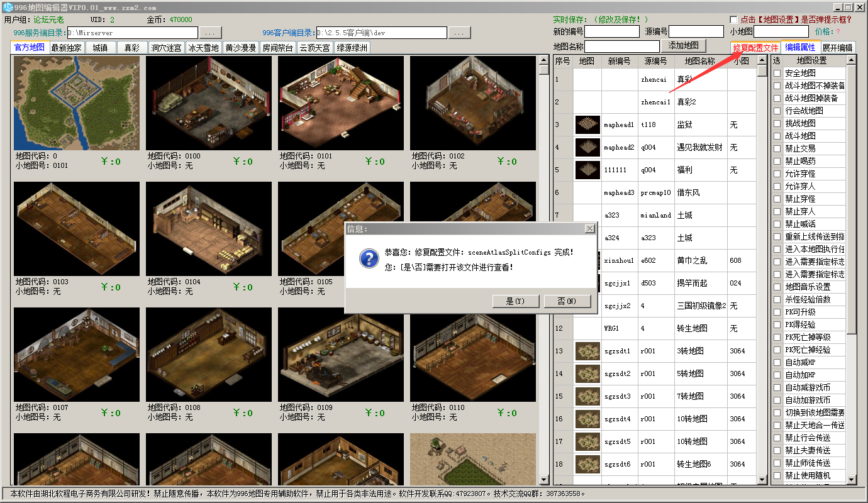The image size is (868, 503).
Task: Click the map image in the sgzsdt2 row
Action: (x=587, y=373)
